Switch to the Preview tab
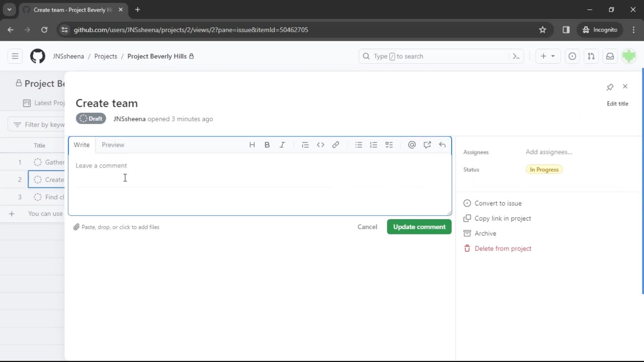Screen dimensions: 644x362 coord(113,144)
